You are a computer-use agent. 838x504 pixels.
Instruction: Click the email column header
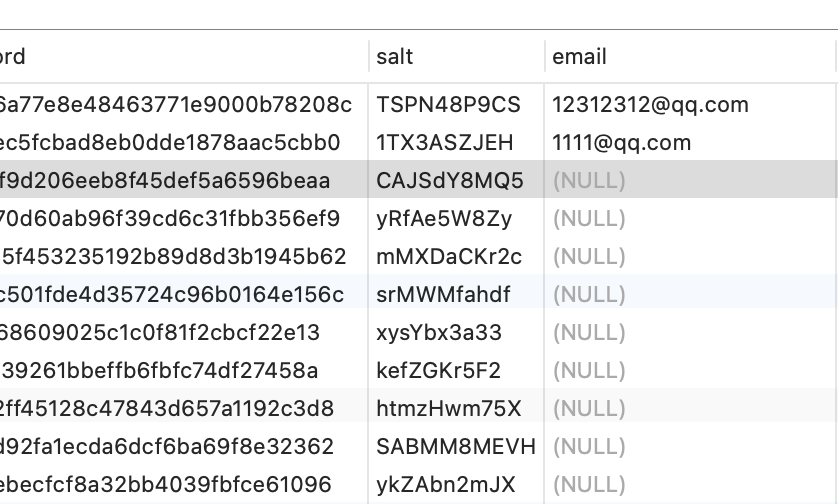point(580,57)
